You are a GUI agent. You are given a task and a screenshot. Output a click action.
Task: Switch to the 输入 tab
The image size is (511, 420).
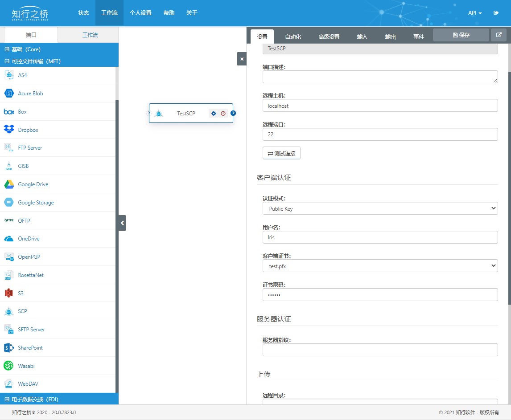coord(362,37)
